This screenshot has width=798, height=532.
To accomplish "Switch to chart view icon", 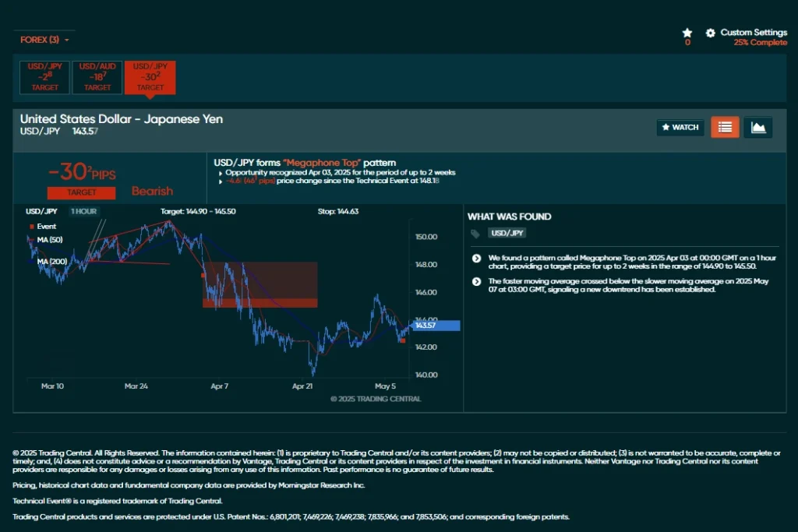I will tap(758, 127).
